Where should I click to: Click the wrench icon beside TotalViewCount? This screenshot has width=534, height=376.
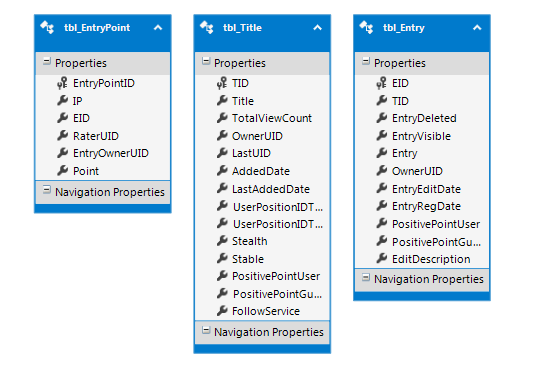(x=222, y=118)
